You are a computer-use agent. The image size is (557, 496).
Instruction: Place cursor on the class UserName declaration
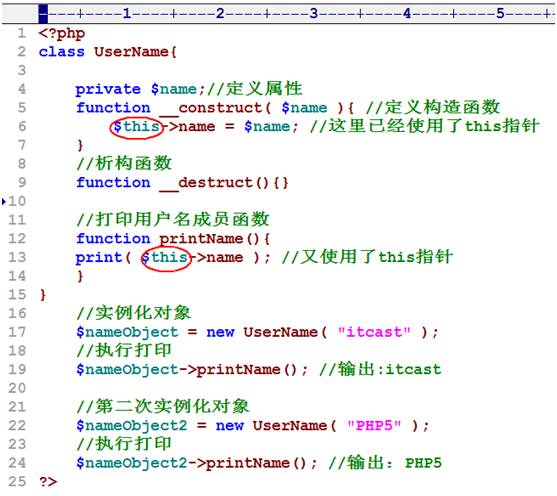pyautogui.click(x=108, y=52)
